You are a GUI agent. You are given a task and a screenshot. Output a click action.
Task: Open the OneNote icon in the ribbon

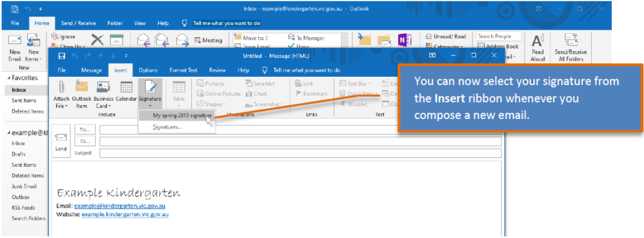pos(404,40)
